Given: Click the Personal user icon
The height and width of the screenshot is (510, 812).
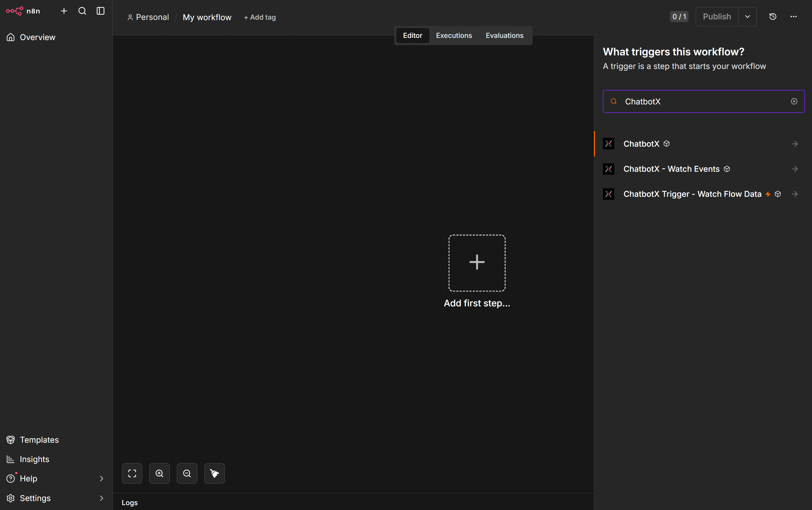Looking at the screenshot, I should click(x=130, y=17).
